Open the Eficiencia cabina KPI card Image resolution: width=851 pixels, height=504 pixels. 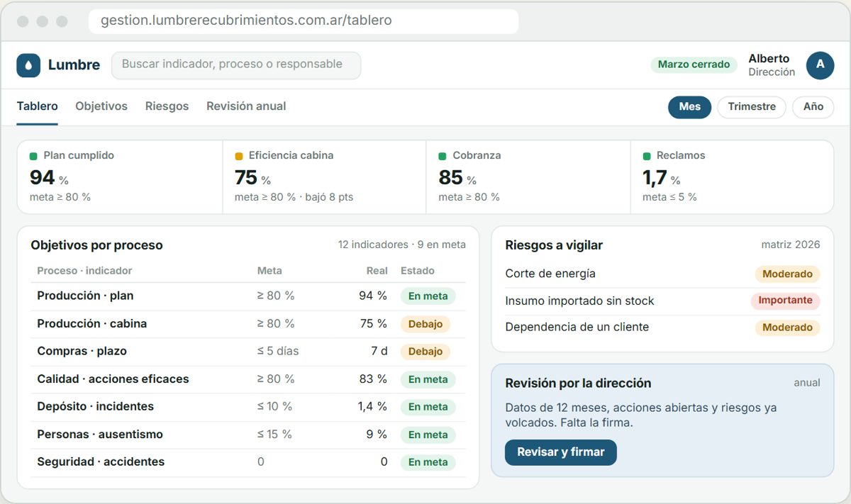(324, 177)
